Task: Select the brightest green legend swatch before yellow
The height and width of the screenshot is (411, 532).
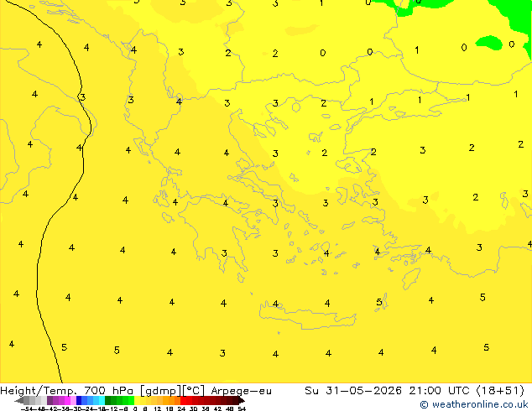Action: pos(131,401)
